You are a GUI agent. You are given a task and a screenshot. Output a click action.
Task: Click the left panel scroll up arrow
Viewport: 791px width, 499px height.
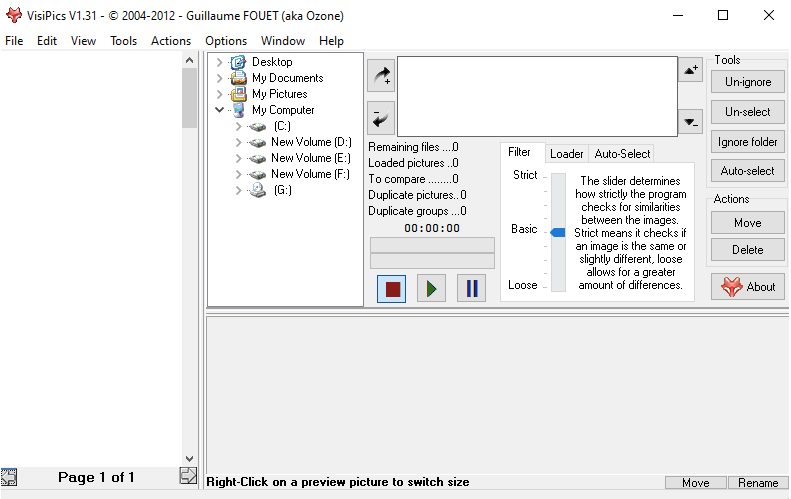[x=189, y=61]
